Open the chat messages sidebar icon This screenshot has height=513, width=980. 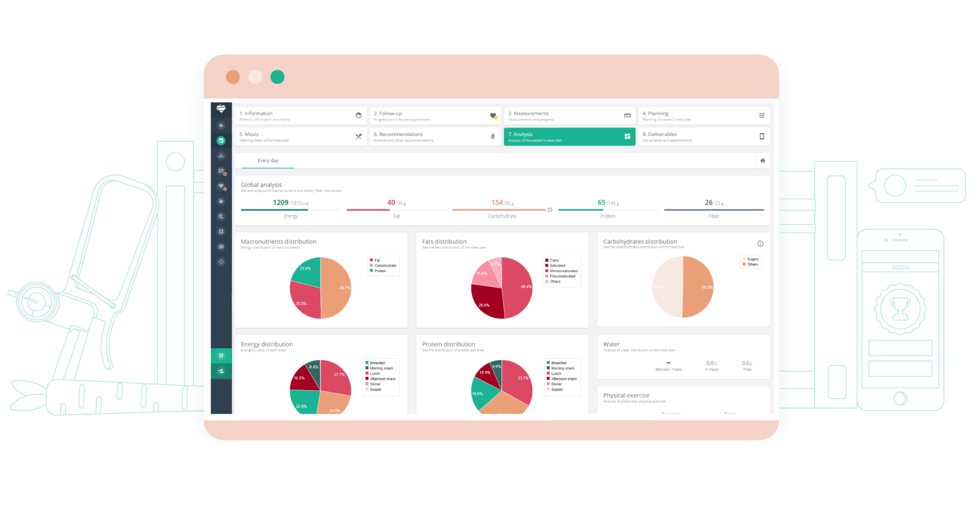221,171
